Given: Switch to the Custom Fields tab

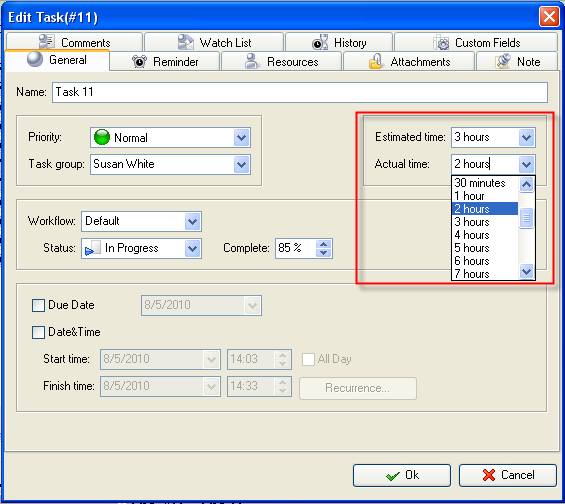Looking at the screenshot, I should point(476,42).
